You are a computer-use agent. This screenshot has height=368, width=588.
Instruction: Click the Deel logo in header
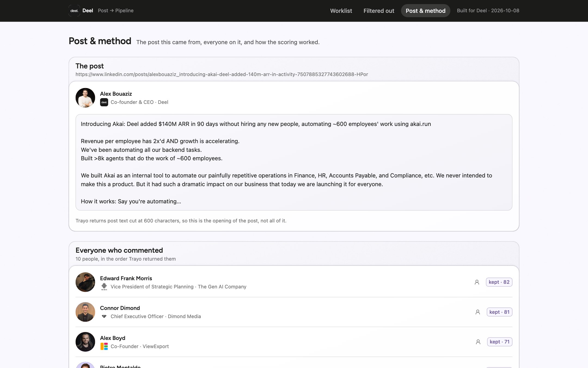[74, 11]
